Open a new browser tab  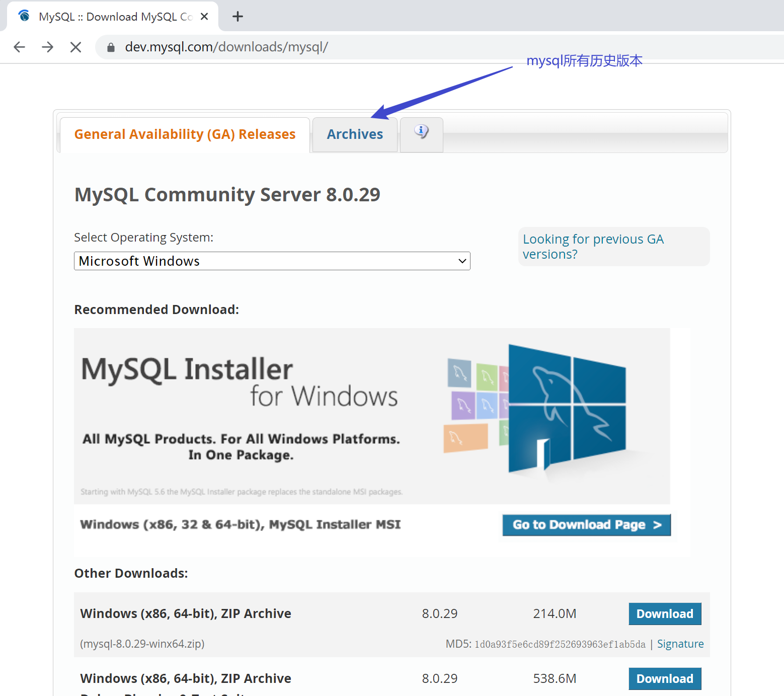tap(238, 17)
